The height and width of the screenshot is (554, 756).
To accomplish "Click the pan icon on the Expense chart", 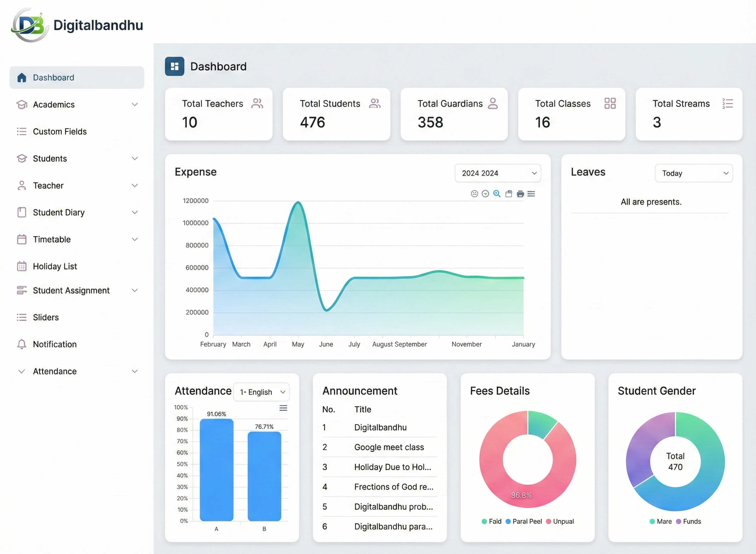I will click(485, 194).
